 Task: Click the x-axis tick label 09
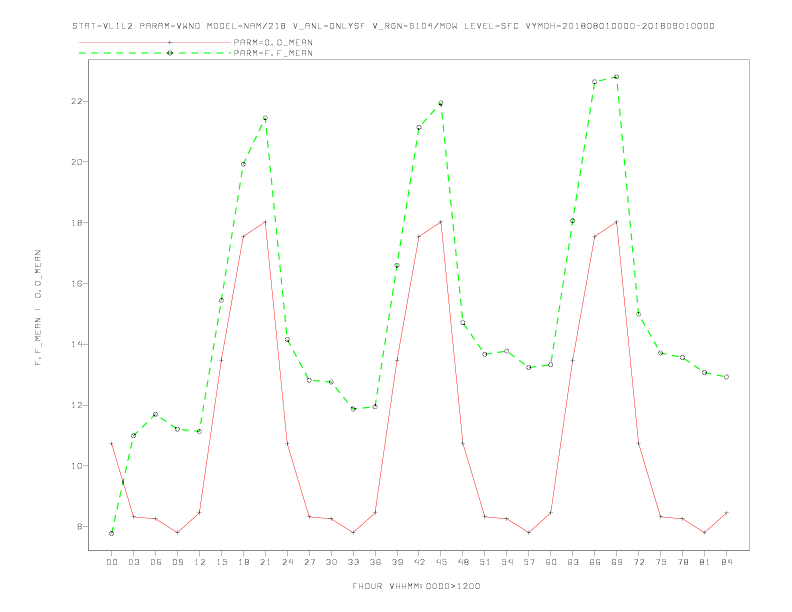[177, 562]
